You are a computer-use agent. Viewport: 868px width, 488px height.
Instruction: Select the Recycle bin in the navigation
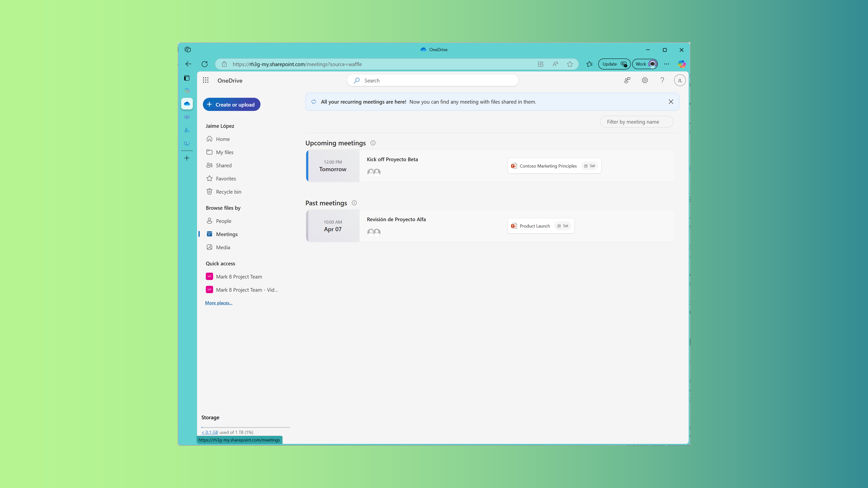tap(228, 191)
